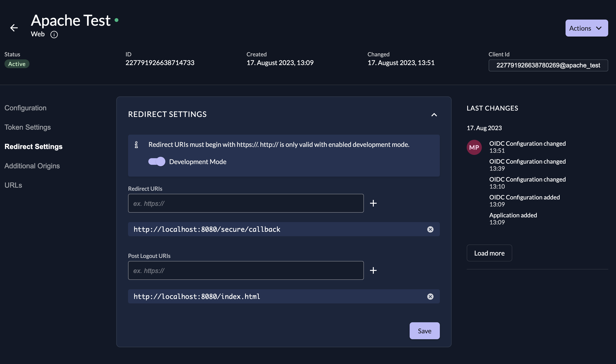The height and width of the screenshot is (364, 616).
Task: Save the redirect settings
Action: [425, 331]
